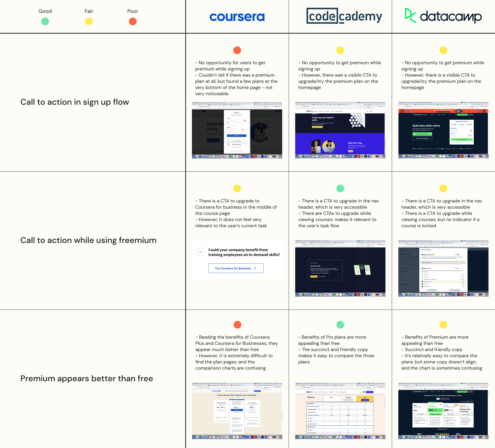Click the Try Coursera for Business button
The height and width of the screenshot is (448, 495).
pyautogui.click(x=236, y=268)
